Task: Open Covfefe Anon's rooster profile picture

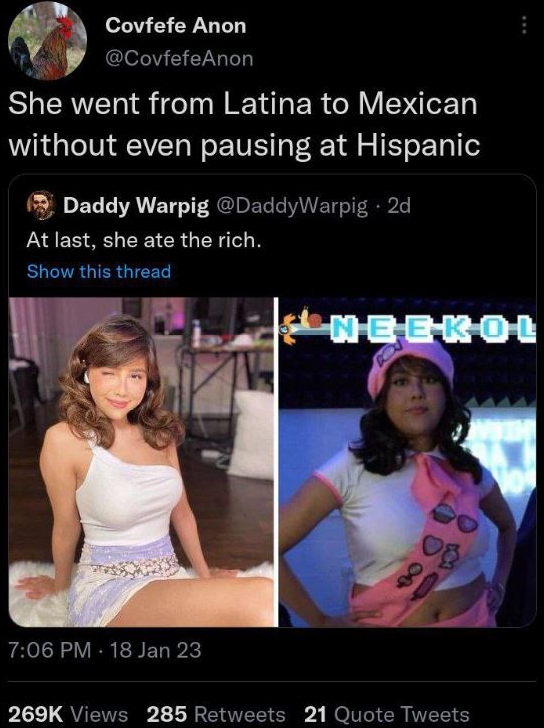Action: [x=47, y=42]
